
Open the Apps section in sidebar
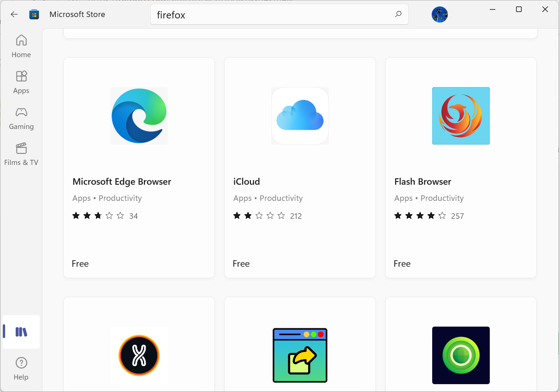[x=21, y=82]
